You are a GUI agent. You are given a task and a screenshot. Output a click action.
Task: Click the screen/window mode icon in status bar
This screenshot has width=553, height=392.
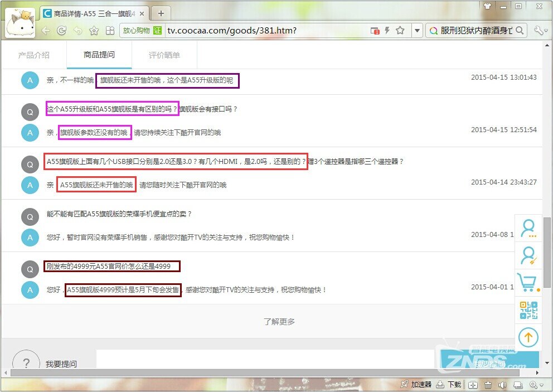click(x=518, y=385)
